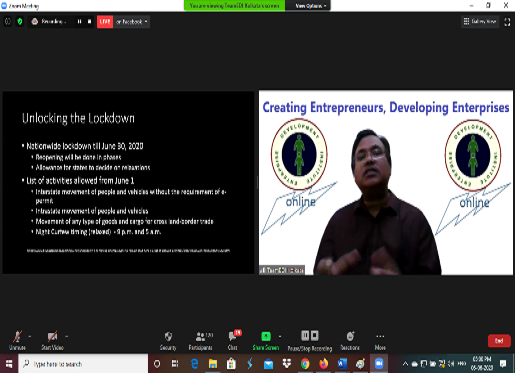
Task: Open the Security shield icon
Action: pos(168,336)
